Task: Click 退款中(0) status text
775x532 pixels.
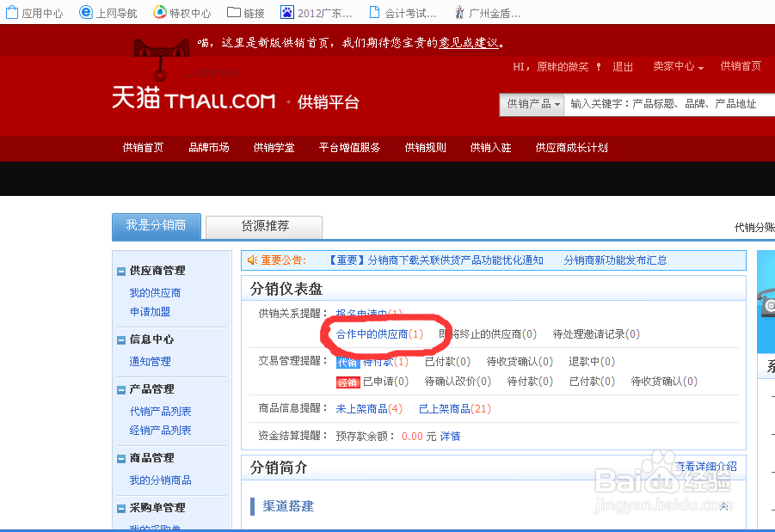Action: [592, 362]
